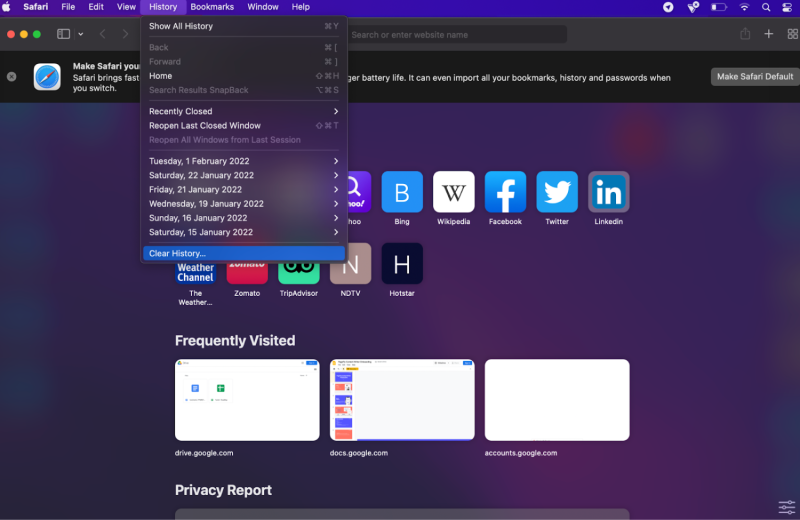Open the Safari app menu
Viewport: 800px width, 520px height.
36,7
